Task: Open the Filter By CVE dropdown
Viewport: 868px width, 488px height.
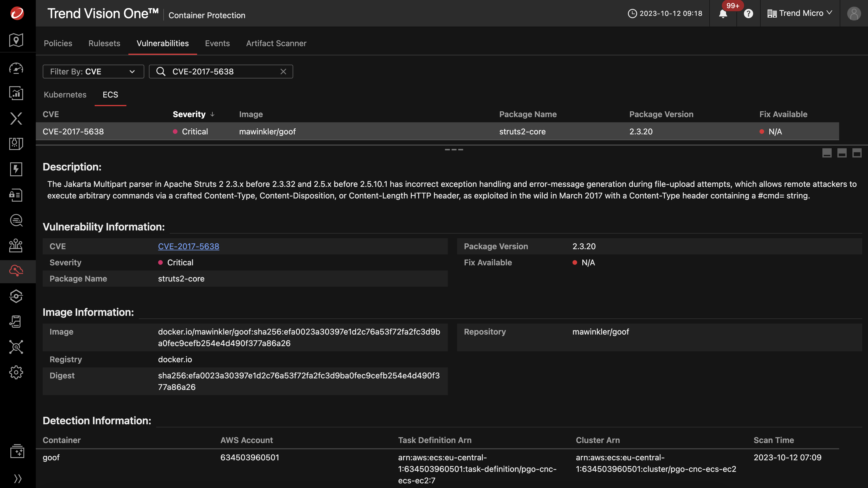Action: click(x=93, y=72)
